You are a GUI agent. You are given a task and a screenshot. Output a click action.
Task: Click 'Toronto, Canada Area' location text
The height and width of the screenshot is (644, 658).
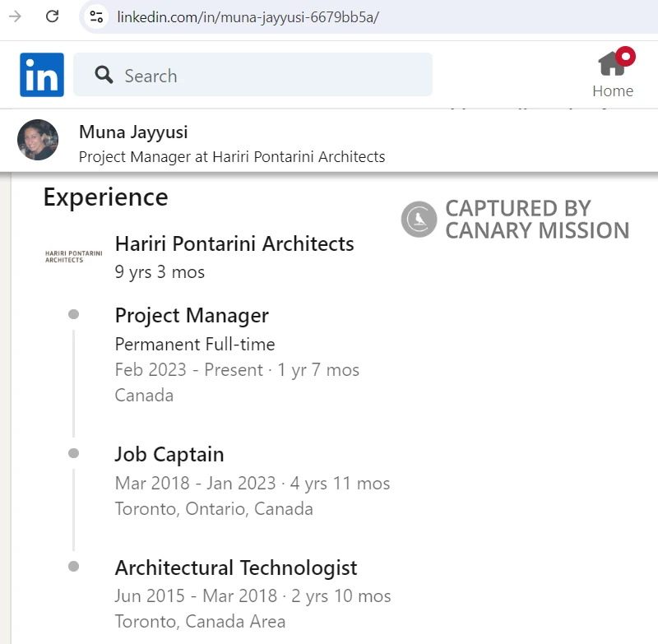pos(200,621)
